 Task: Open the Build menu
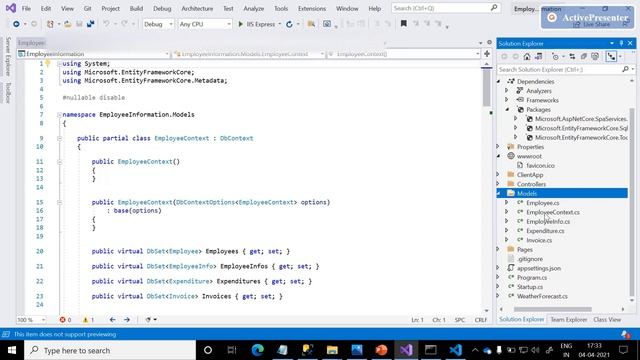pos(136,8)
